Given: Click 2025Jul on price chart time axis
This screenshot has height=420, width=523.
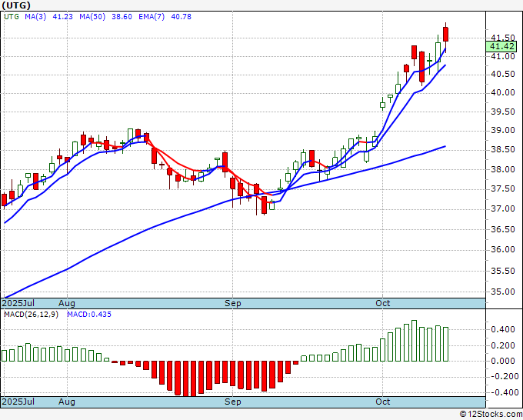Looking at the screenshot, I should [18, 303].
